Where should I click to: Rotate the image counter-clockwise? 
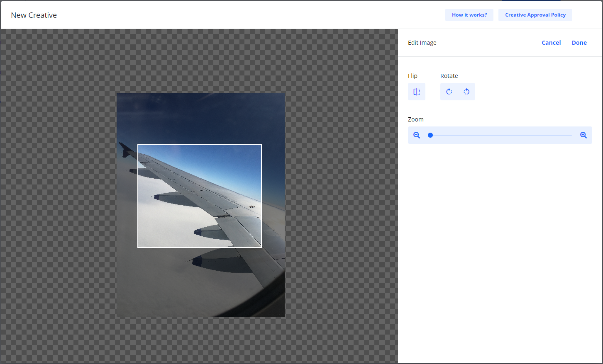click(466, 92)
